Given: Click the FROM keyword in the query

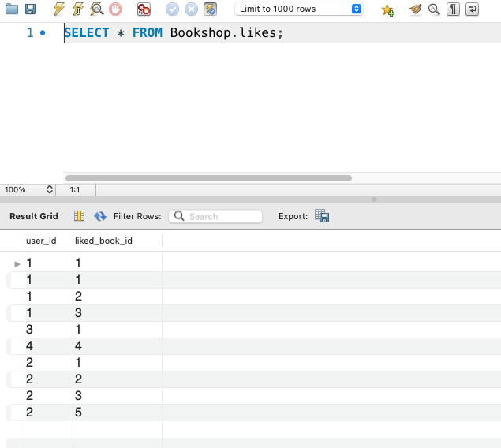Looking at the screenshot, I should coord(148,32).
